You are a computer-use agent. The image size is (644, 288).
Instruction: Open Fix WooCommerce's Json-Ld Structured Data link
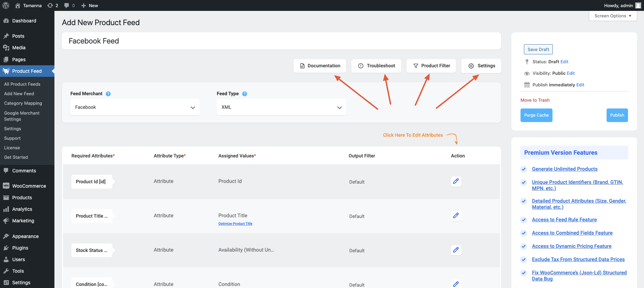point(579,276)
